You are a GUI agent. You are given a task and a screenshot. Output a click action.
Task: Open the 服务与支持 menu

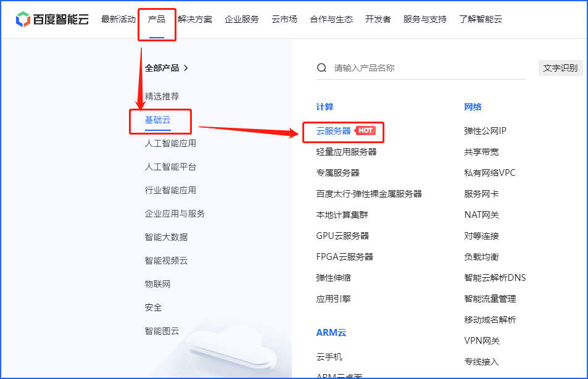tap(425, 19)
